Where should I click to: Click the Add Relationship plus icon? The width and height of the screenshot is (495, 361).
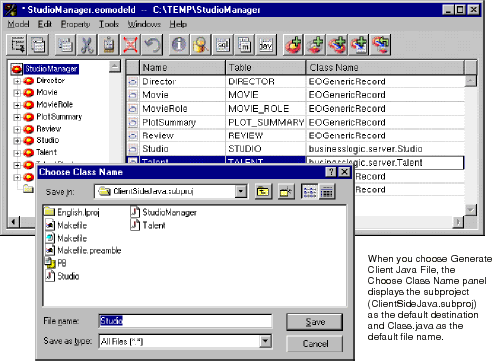337,44
